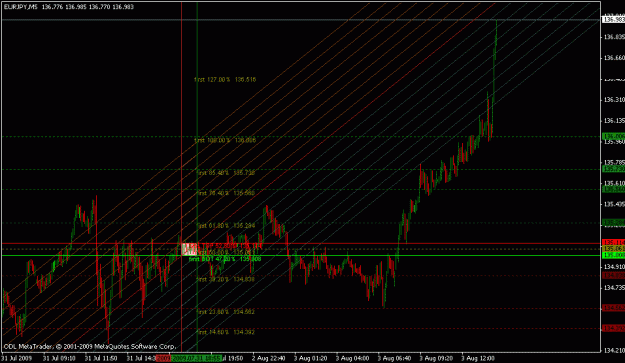The width and height of the screenshot is (625, 363).
Task: Click 134.735 on the price scale
Action: click(x=614, y=287)
